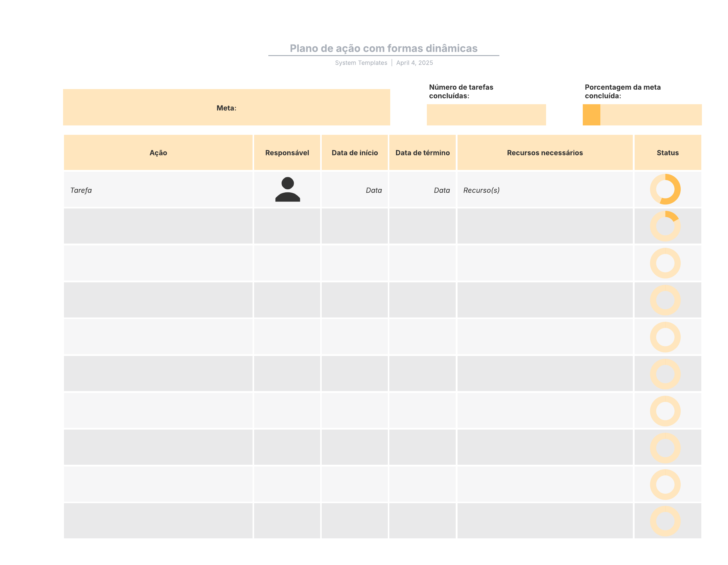Click the Data cell under Data de início
The width and height of the screenshot is (728, 565).
pyautogui.click(x=354, y=190)
